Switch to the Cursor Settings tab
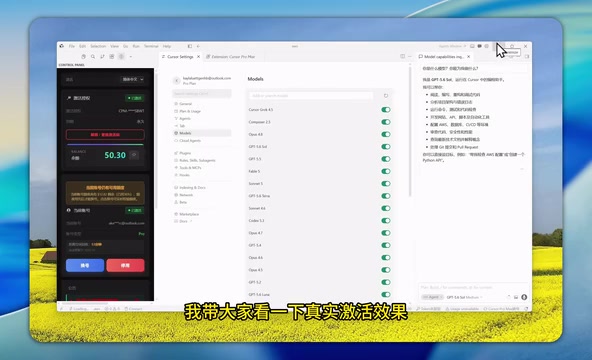The width and height of the screenshot is (592, 360). 180,57
